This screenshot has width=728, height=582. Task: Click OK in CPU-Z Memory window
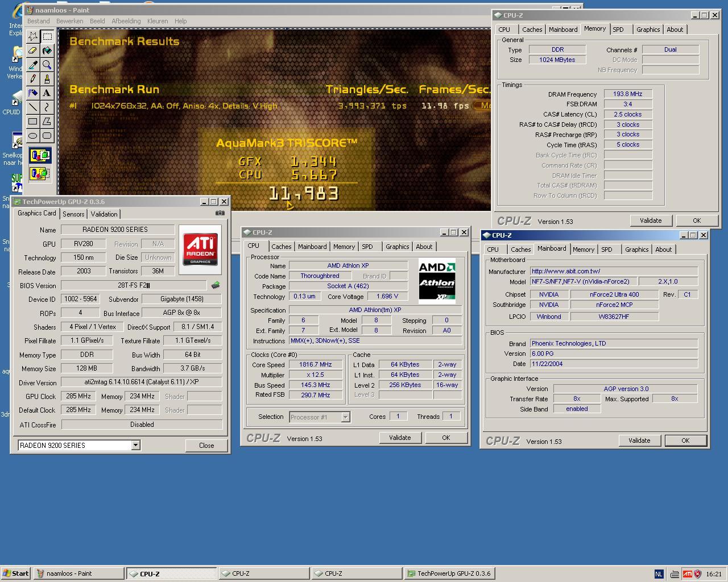coord(697,221)
